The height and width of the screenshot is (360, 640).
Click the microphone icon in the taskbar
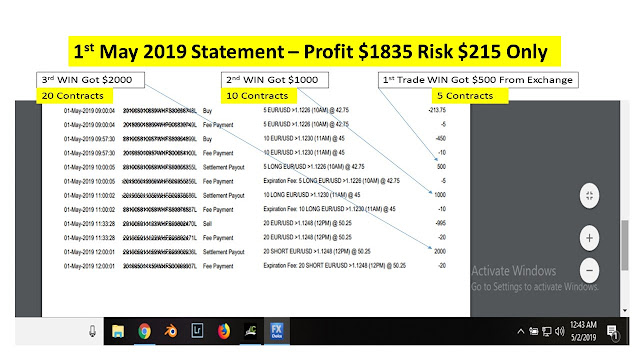93,331
